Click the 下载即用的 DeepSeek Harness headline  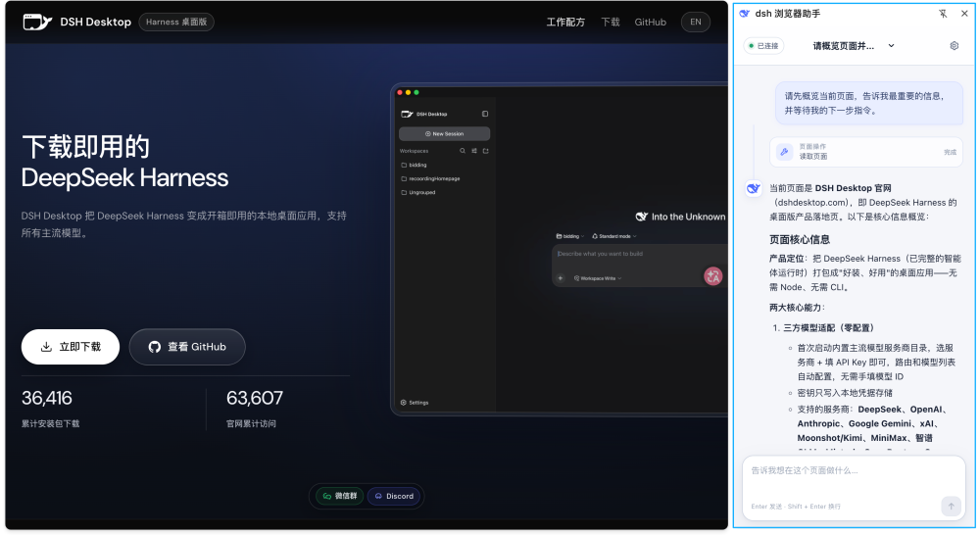pyautogui.click(x=125, y=163)
